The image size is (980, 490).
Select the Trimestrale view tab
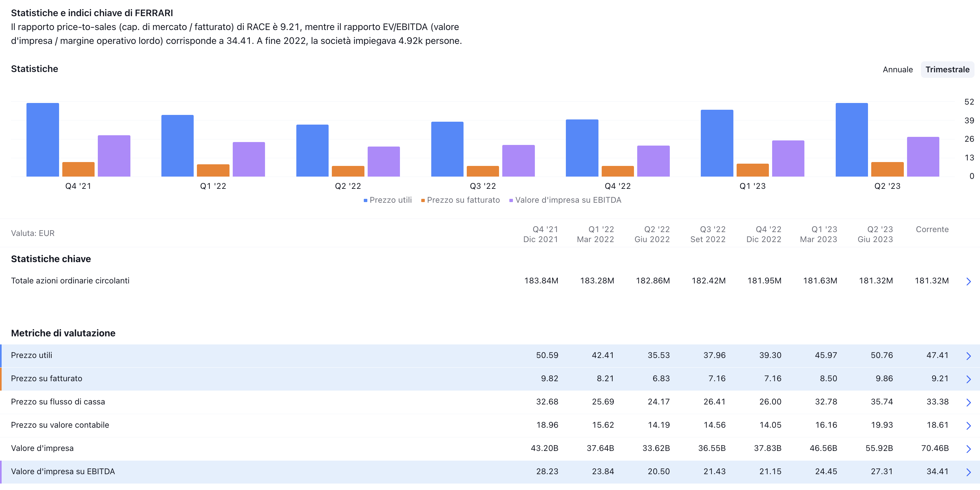point(947,70)
